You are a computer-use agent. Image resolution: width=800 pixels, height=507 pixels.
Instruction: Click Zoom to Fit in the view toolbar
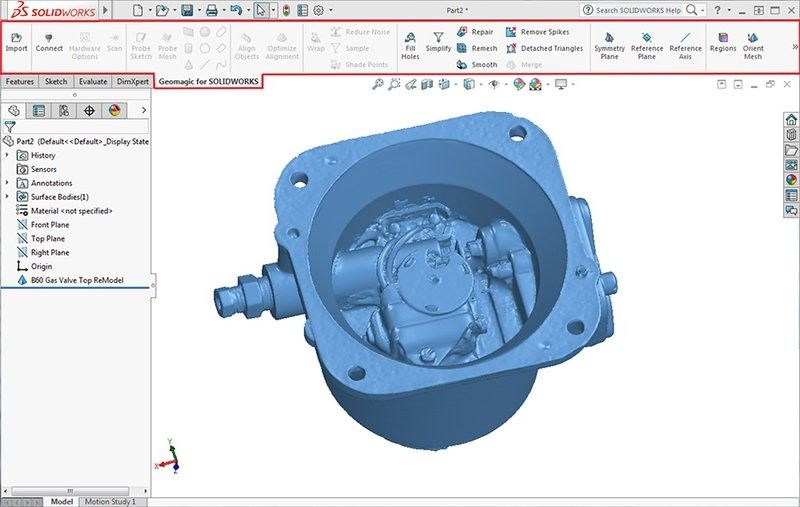(377, 84)
